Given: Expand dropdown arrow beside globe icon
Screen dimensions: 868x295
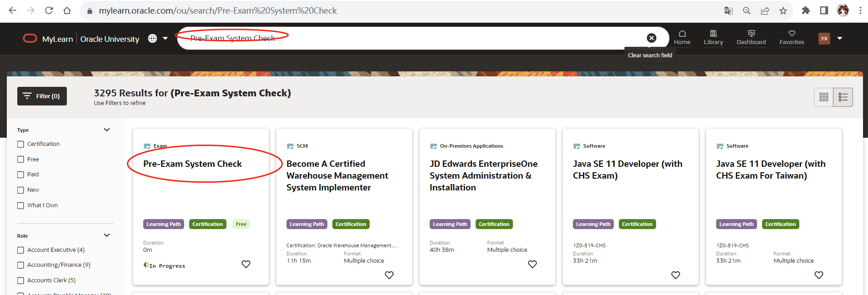Looking at the screenshot, I should [x=165, y=39].
